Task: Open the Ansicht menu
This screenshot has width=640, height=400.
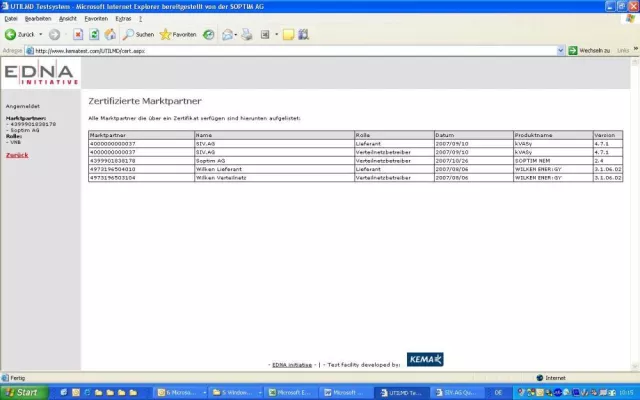Action: point(68,19)
